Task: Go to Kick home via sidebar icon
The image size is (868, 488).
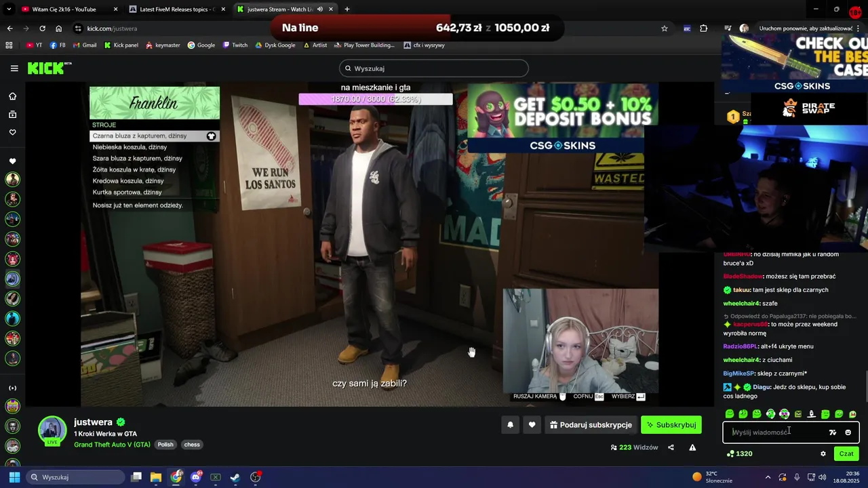Action: pos(12,96)
